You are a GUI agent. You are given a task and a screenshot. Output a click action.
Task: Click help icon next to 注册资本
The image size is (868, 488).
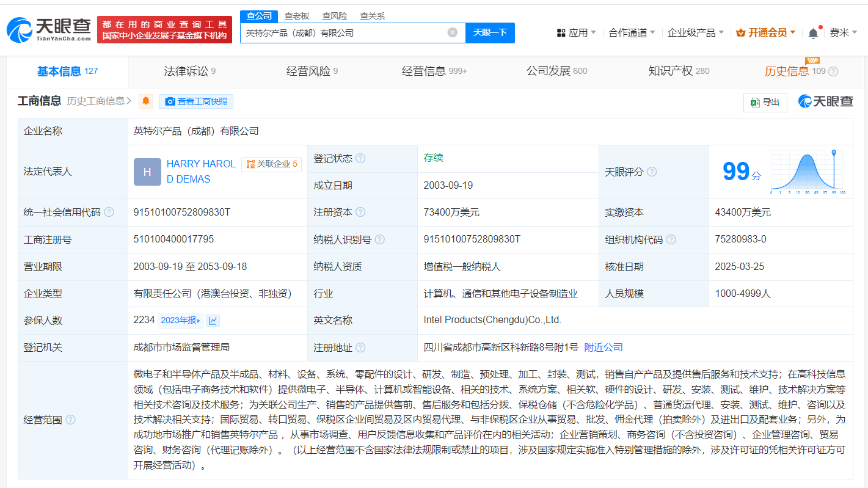coord(360,213)
